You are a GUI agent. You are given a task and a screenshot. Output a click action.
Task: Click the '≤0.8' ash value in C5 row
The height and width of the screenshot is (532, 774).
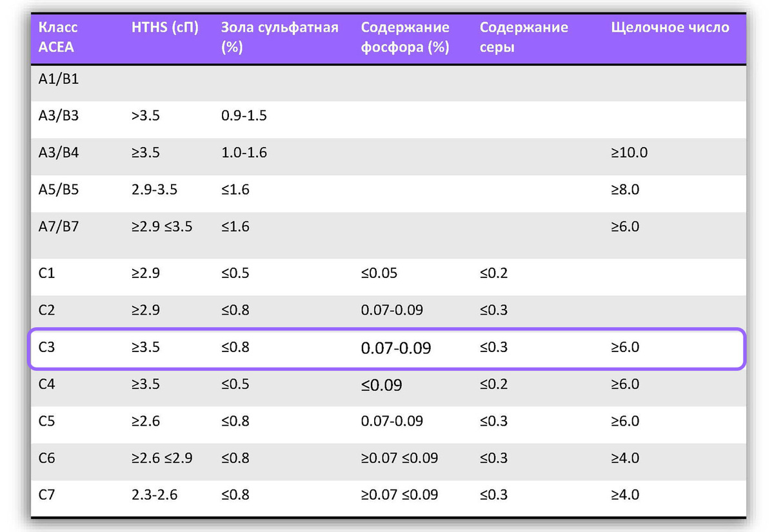point(235,420)
